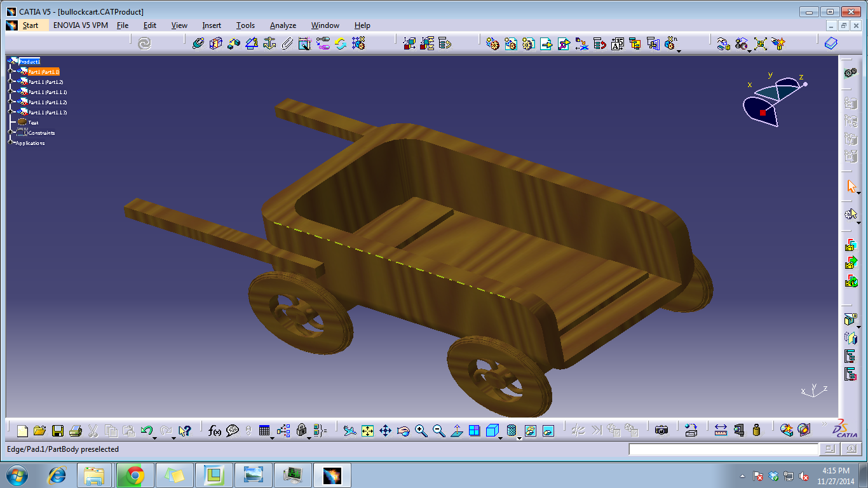Image resolution: width=868 pixels, height=488 pixels.
Task: Select the Pan tool
Action: point(385,431)
